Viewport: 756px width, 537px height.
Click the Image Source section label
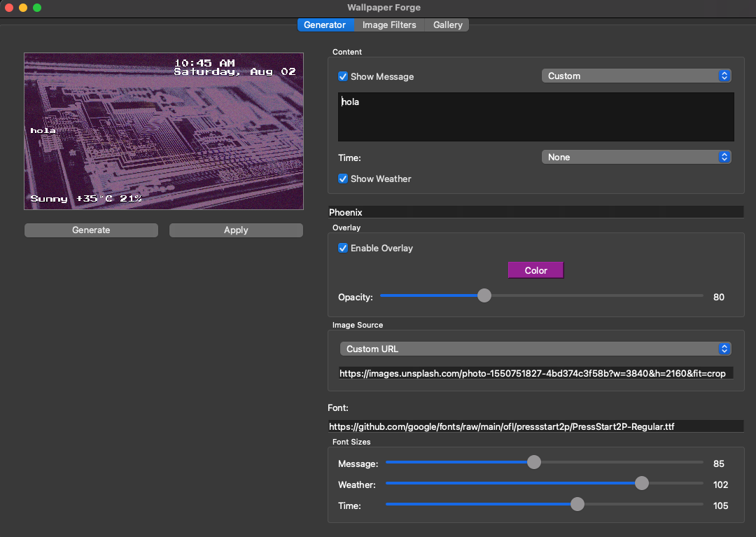357,325
